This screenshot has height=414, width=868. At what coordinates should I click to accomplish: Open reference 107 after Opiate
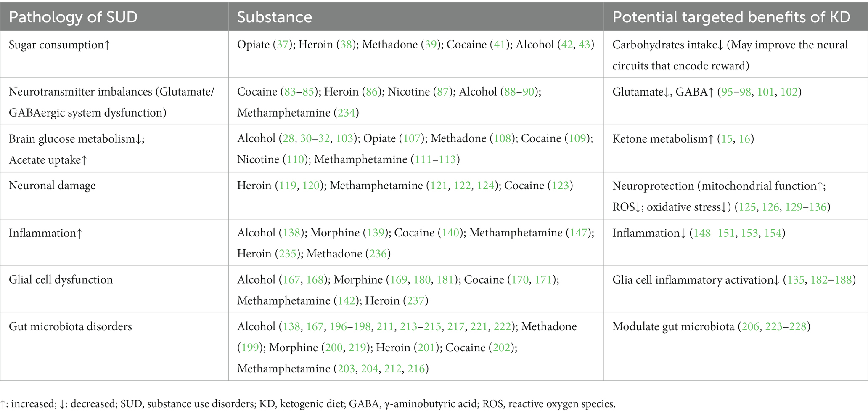pos(412,138)
